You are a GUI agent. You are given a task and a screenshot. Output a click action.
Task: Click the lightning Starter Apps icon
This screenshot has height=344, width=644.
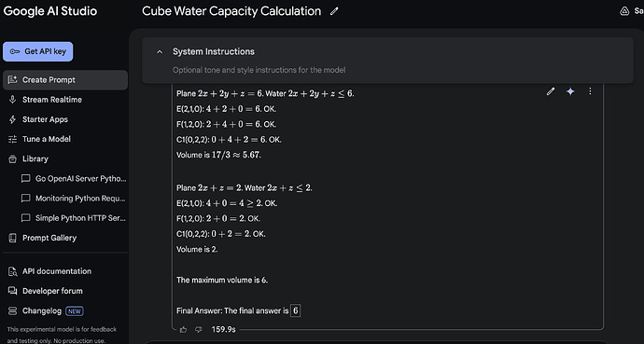(x=13, y=119)
